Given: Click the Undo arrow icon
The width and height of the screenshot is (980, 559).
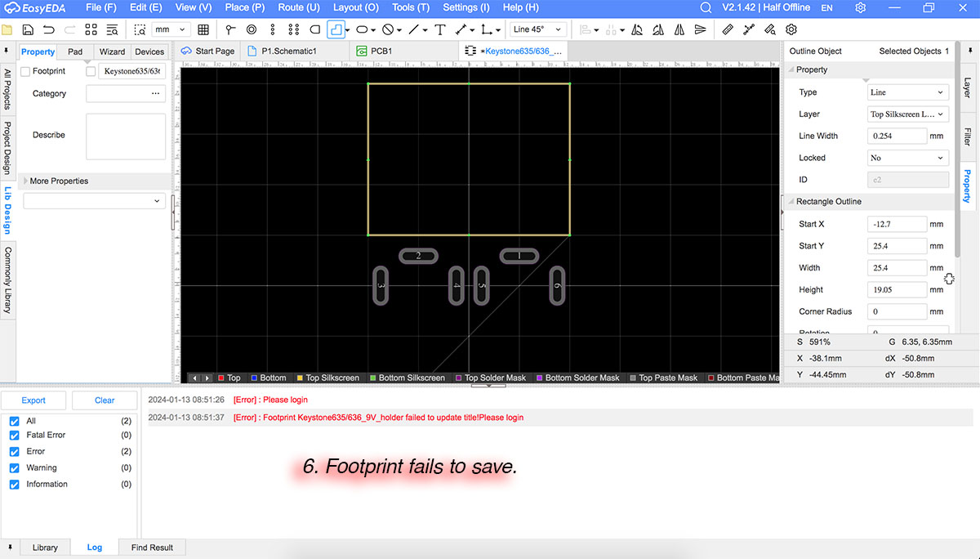Looking at the screenshot, I should click(x=48, y=29).
